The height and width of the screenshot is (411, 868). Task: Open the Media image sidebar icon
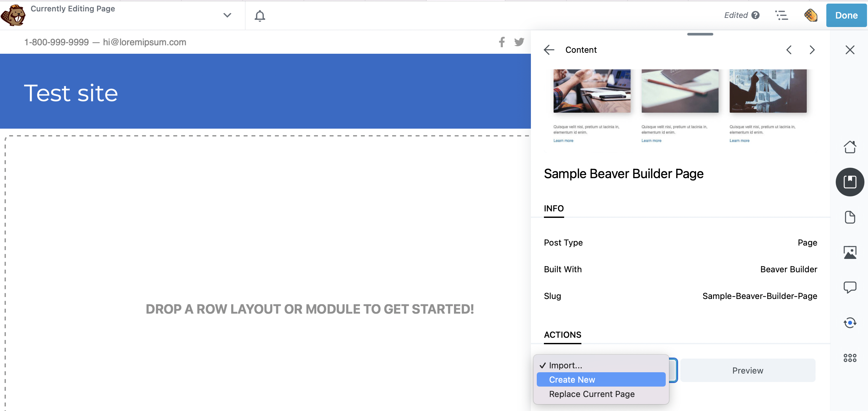click(x=849, y=252)
